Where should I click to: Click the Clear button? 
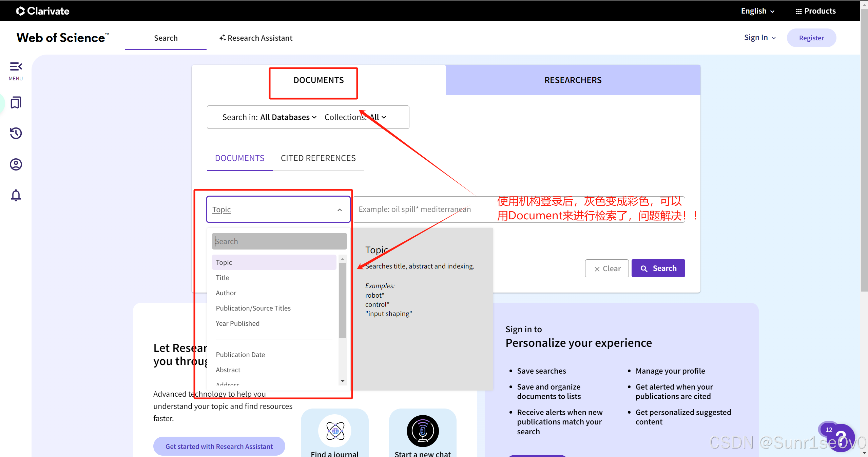click(607, 269)
